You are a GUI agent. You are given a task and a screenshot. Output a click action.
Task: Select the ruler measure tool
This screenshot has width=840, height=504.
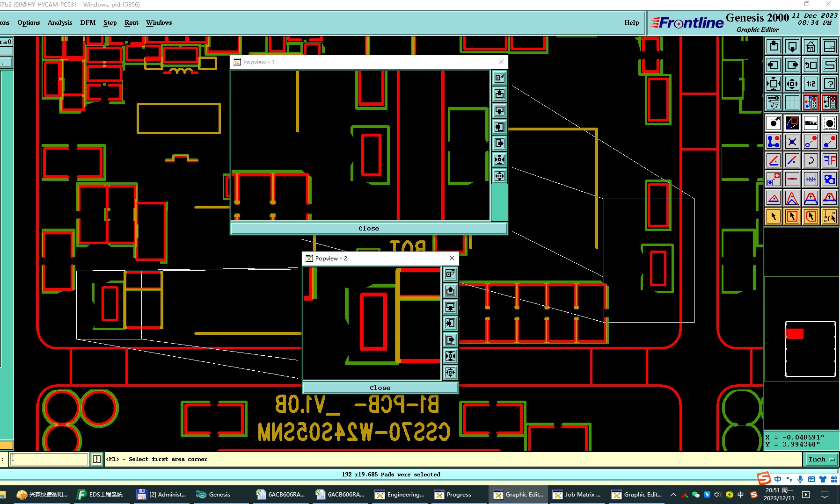(811, 123)
